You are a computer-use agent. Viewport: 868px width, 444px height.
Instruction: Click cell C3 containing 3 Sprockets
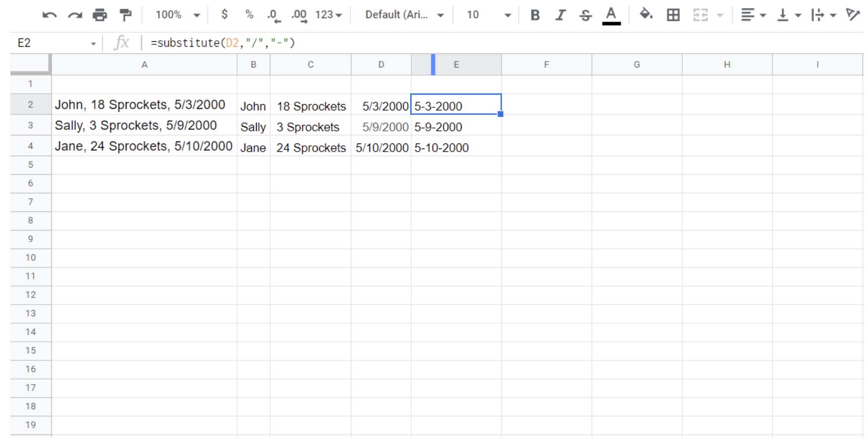click(311, 125)
